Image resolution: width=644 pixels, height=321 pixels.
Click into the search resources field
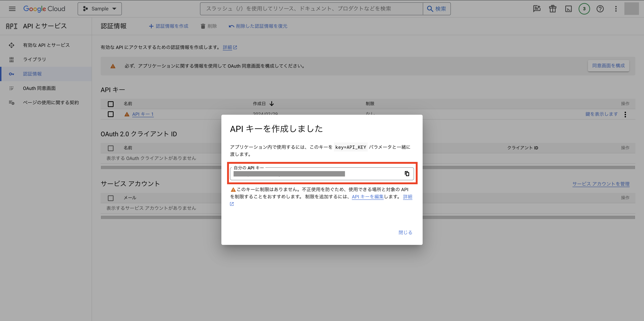pos(311,9)
